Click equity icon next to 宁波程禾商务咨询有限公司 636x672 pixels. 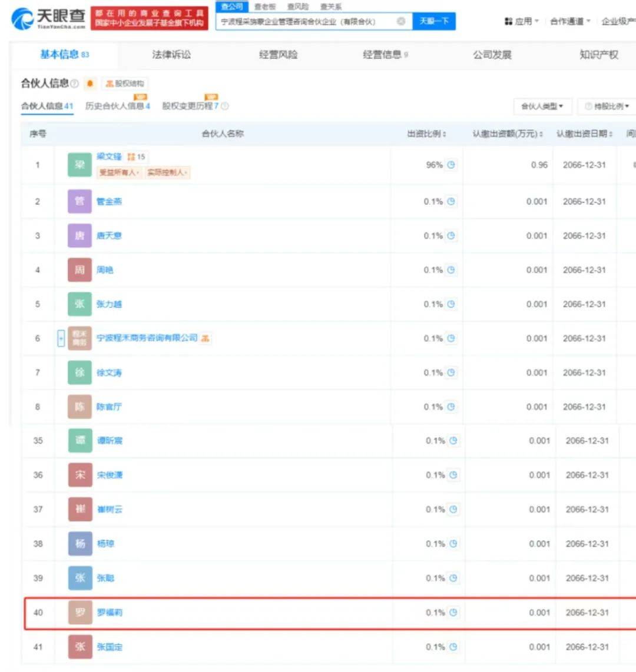(205, 338)
